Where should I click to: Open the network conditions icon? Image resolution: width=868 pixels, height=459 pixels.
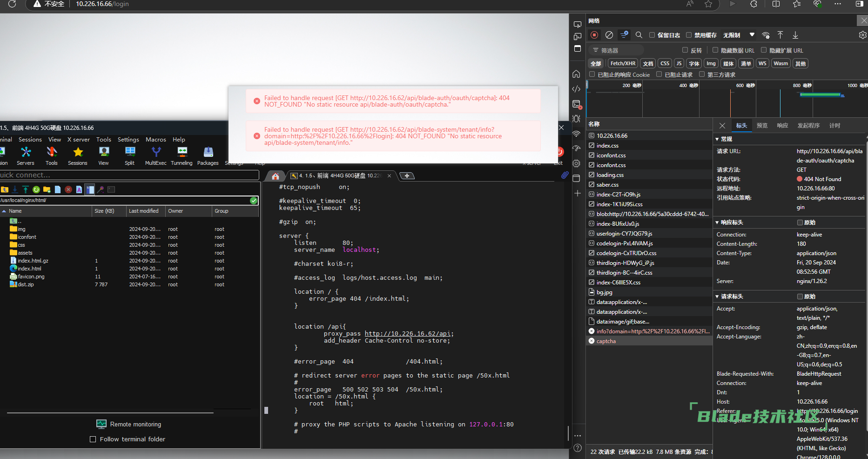pyautogui.click(x=766, y=35)
